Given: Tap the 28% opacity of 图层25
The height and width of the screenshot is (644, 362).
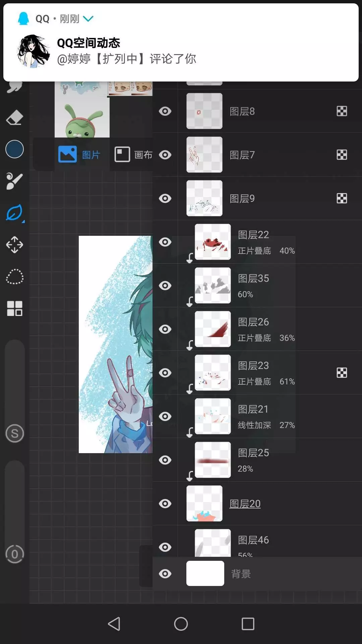Looking at the screenshot, I should [245, 469].
